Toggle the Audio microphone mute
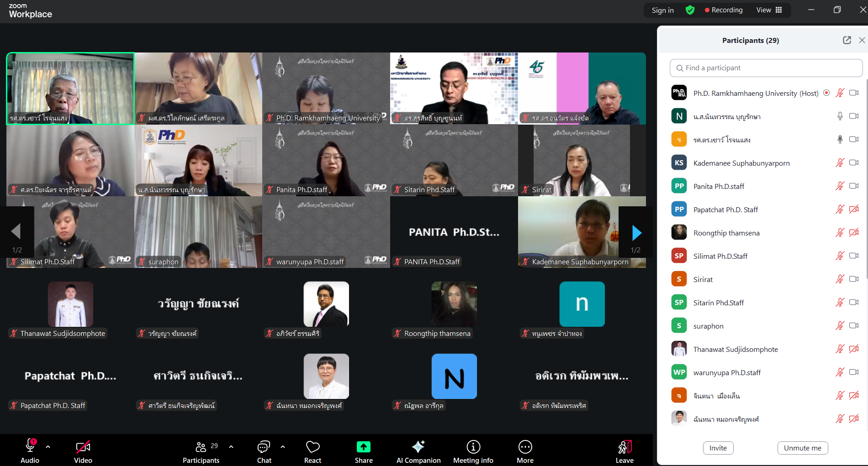Image resolution: width=868 pixels, height=466 pixels. click(x=30, y=446)
